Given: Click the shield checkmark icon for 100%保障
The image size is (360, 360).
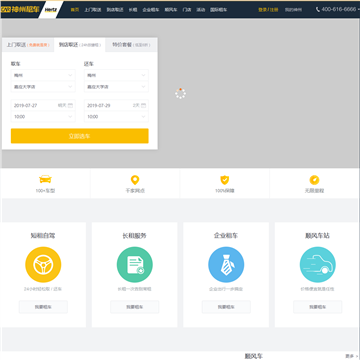Looking at the screenshot, I should pyautogui.click(x=225, y=180).
